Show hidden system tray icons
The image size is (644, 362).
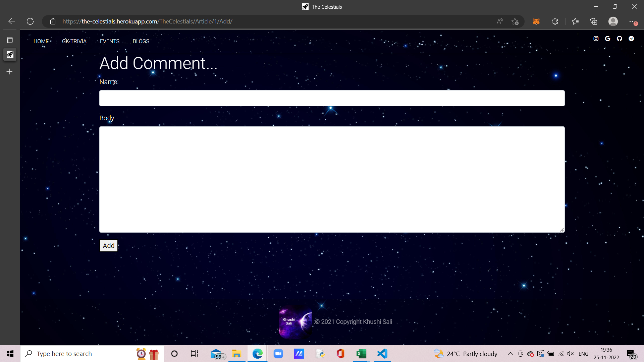click(510, 354)
